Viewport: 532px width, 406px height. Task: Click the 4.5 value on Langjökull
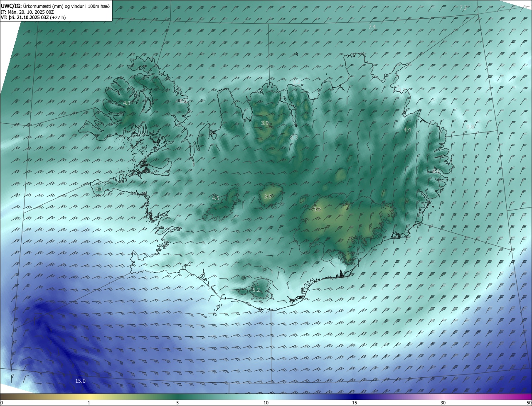(x=216, y=198)
